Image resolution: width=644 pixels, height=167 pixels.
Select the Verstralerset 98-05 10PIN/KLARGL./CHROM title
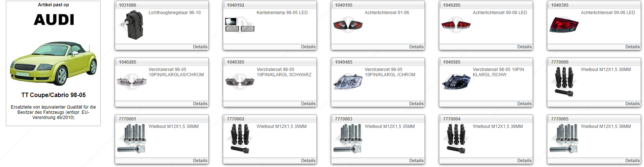(x=390, y=72)
